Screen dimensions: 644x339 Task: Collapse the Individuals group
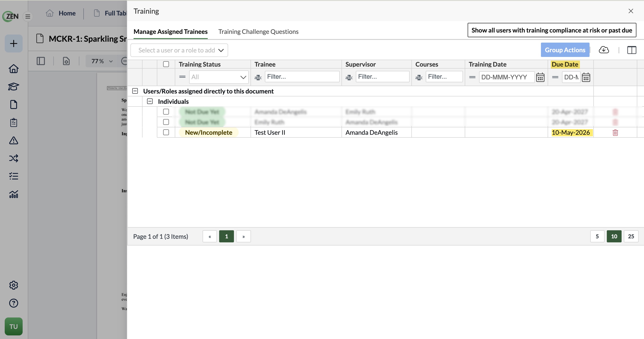tap(150, 101)
